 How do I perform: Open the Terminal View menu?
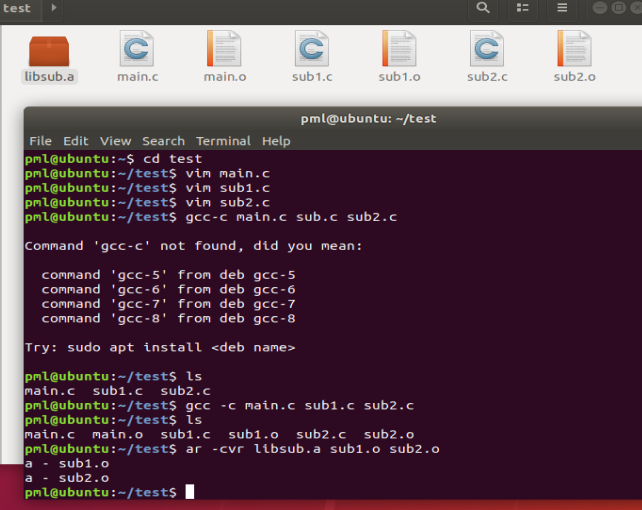pos(115,141)
